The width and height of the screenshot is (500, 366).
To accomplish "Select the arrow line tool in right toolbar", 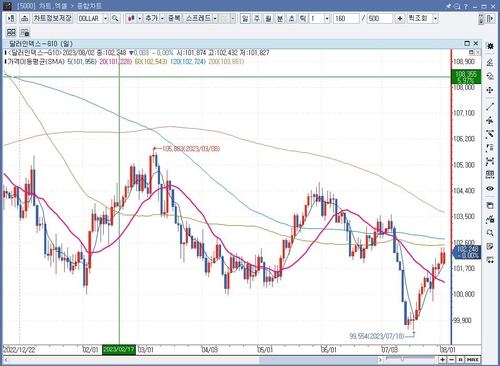I will click(490, 134).
